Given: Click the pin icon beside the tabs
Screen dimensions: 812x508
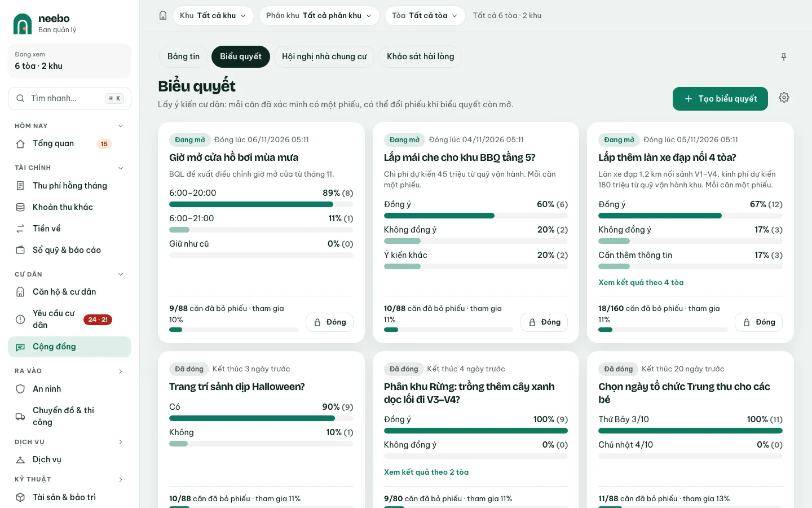Looking at the screenshot, I should click(784, 57).
